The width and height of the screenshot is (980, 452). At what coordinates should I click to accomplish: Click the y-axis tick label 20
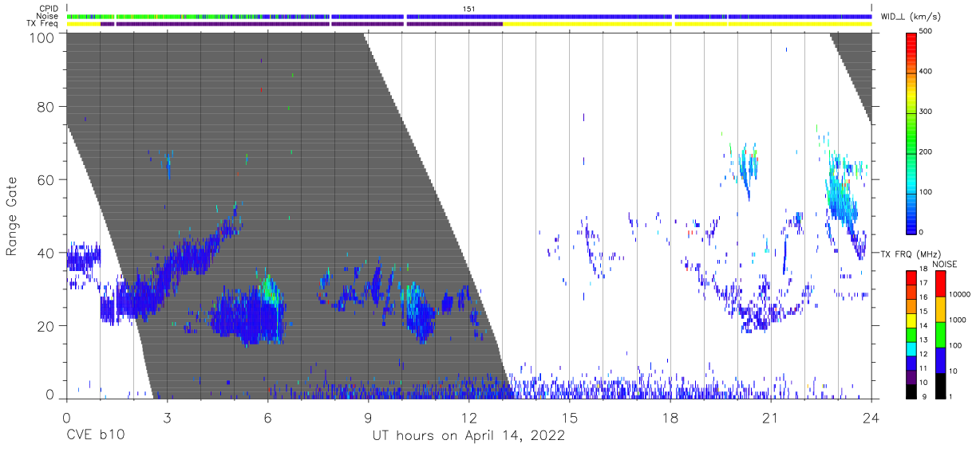[x=45, y=326]
